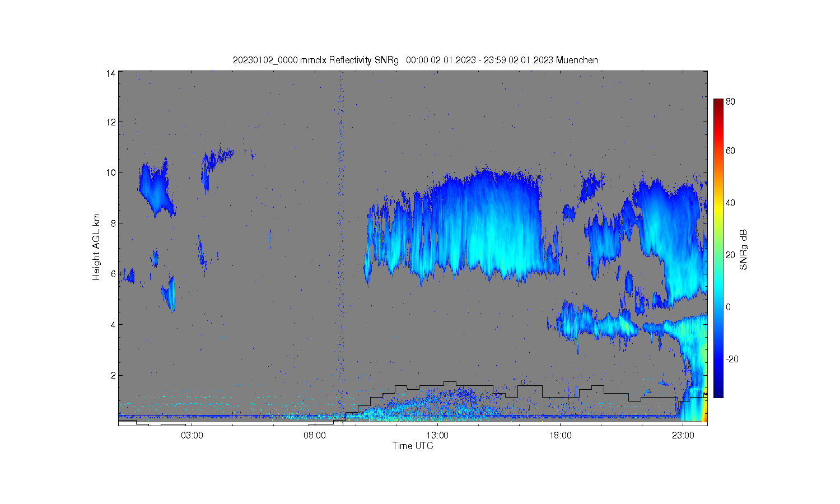Click the 0 value on the colorbar
This screenshot has width=840, height=504.
[729, 307]
